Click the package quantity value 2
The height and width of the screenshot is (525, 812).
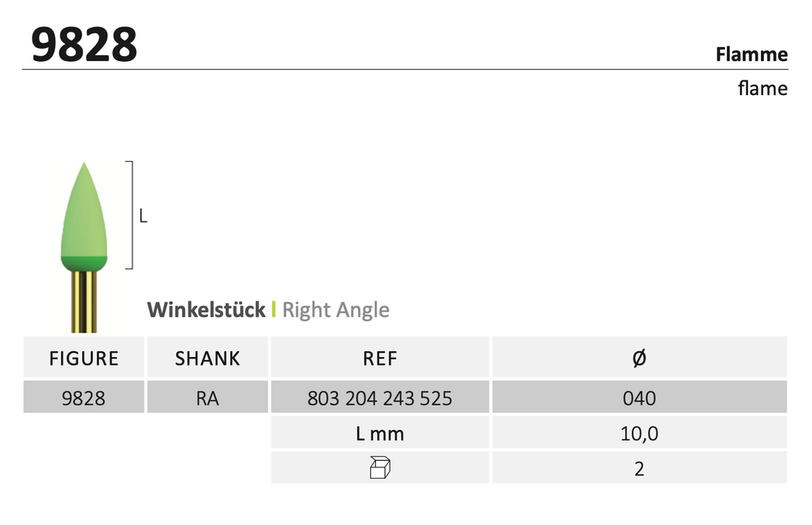639,469
